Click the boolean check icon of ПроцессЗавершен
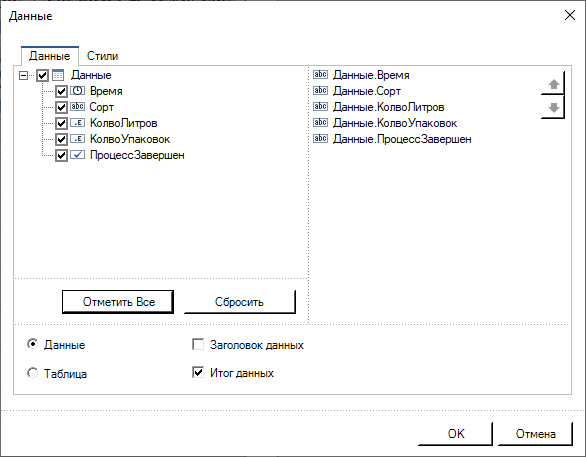Screen dimensions: 586x457 (77, 155)
